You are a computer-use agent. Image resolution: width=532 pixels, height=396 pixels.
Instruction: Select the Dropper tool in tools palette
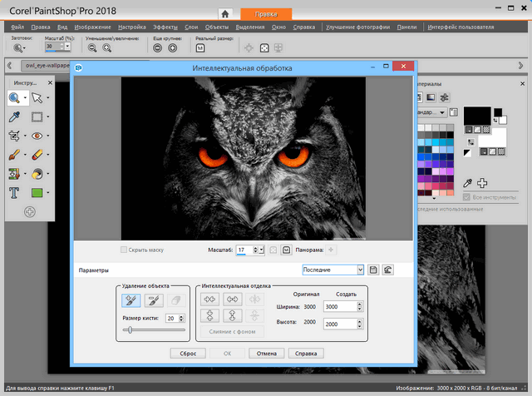pos(15,116)
